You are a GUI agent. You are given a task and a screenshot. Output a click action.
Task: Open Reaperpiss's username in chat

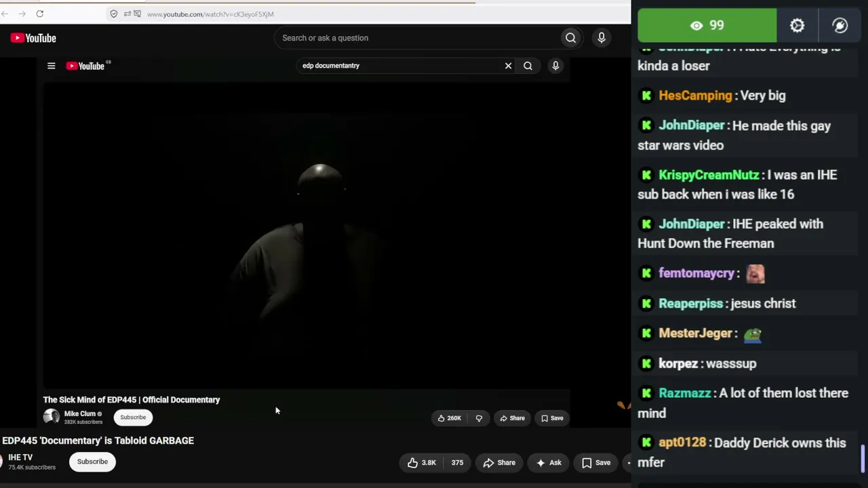pyautogui.click(x=691, y=304)
